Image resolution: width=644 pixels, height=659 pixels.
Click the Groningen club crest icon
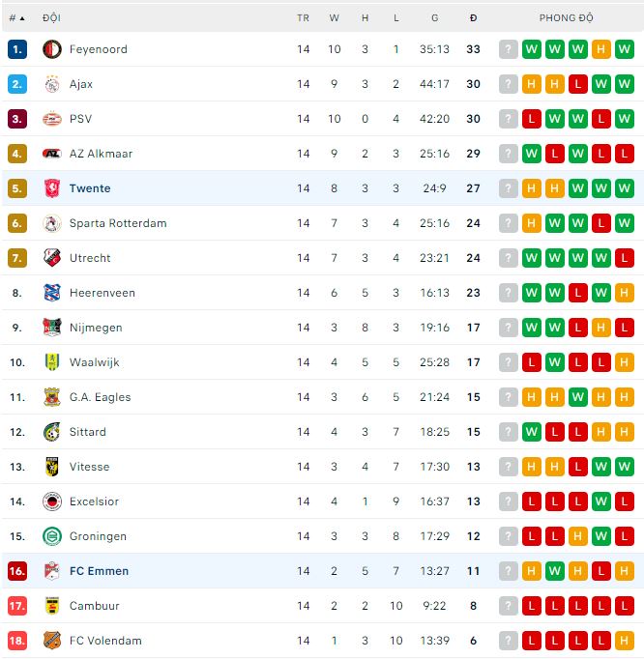coord(52,536)
